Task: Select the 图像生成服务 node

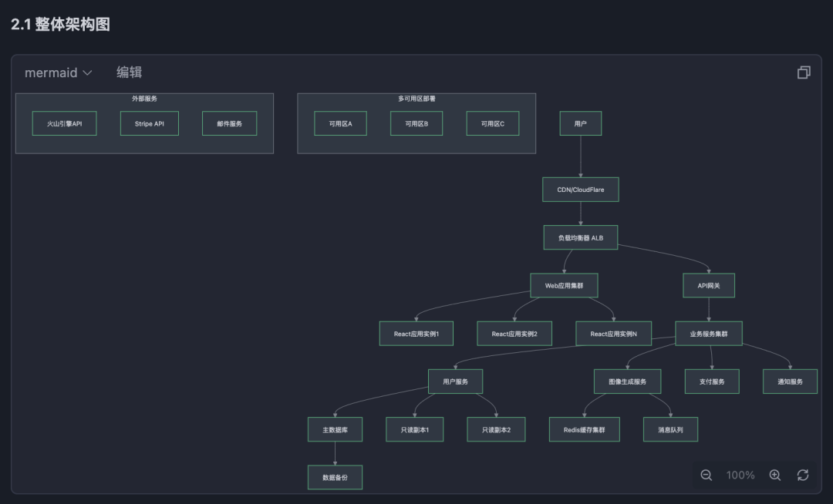Action: click(627, 381)
